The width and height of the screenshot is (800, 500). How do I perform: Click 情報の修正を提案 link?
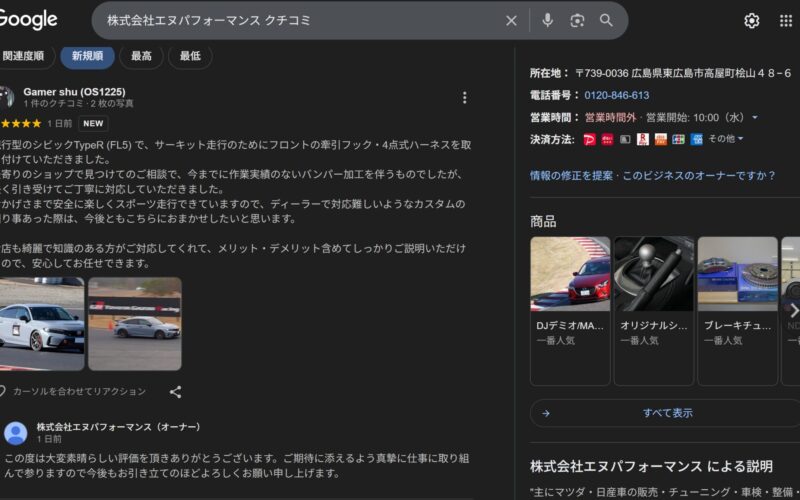pos(573,175)
